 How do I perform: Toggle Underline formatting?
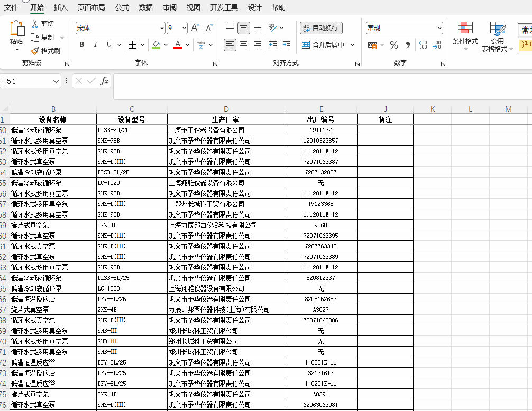click(109, 45)
